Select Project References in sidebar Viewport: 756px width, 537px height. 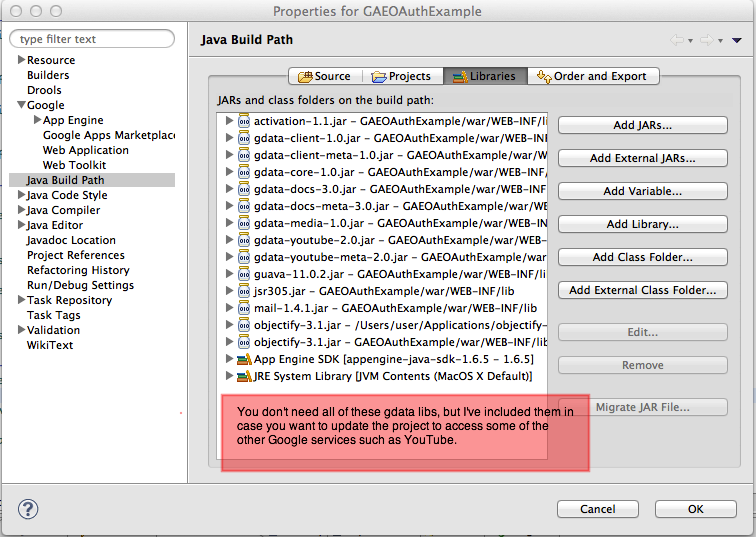[76, 255]
